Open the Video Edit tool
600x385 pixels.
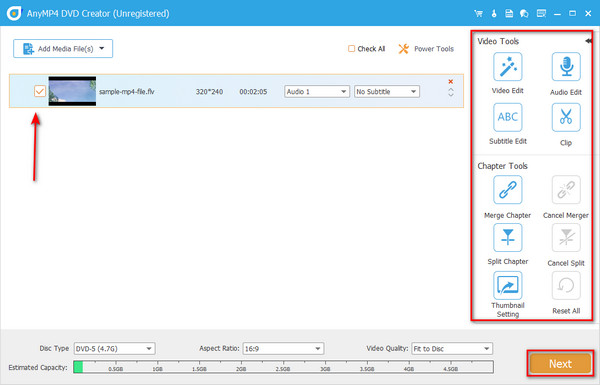pos(508,67)
